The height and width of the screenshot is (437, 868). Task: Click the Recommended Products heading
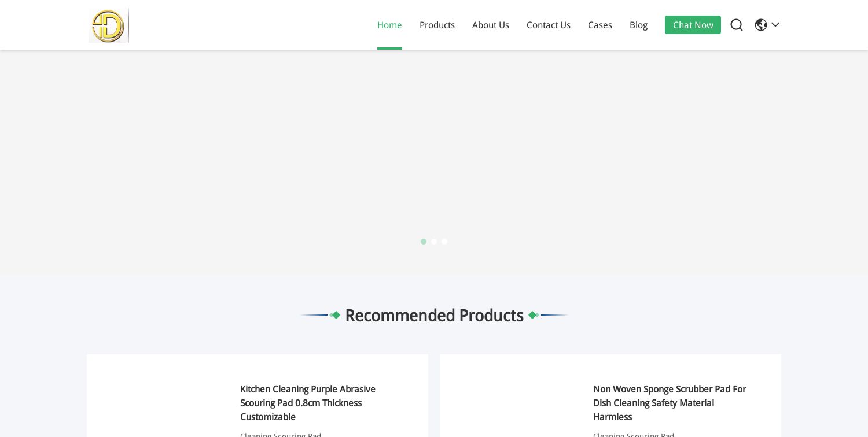click(434, 316)
